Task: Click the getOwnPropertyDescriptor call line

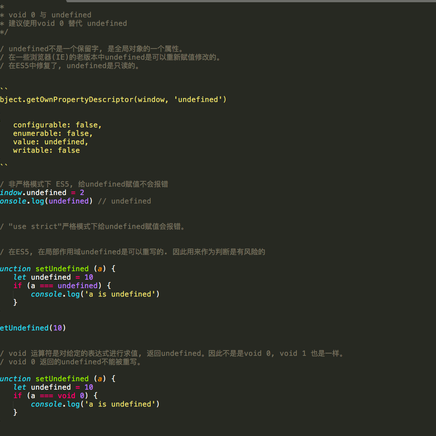Action: (x=113, y=100)
